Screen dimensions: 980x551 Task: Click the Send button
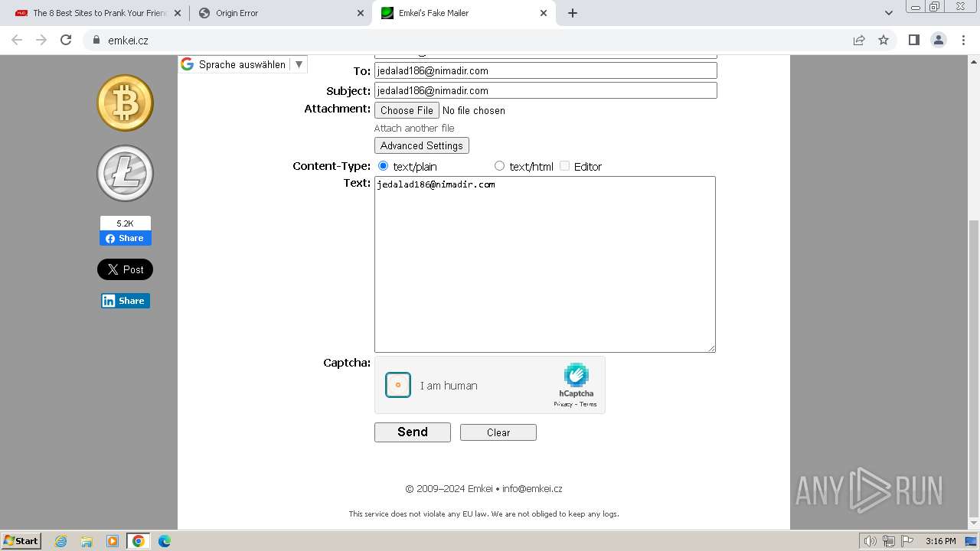click(412, 432)
